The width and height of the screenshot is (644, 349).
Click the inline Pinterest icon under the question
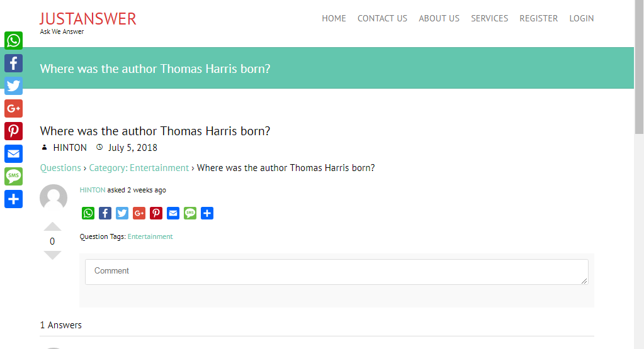156,213
